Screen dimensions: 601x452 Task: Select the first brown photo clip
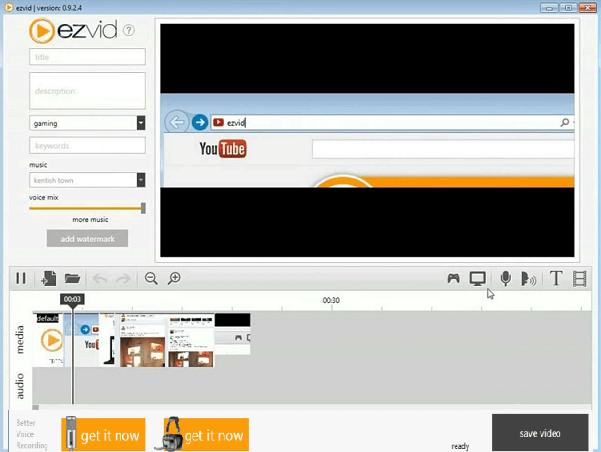(142, 340)
